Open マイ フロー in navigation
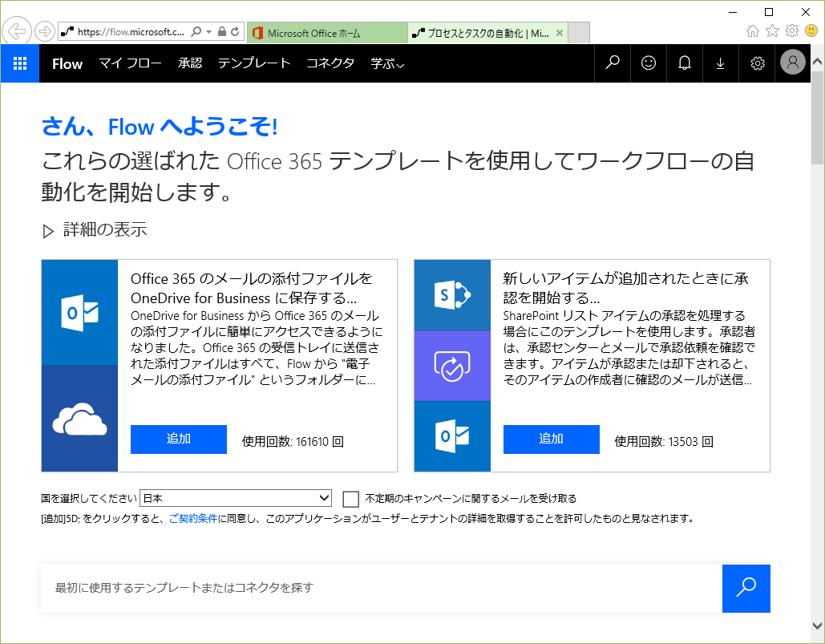 click(x=130, y=63)
